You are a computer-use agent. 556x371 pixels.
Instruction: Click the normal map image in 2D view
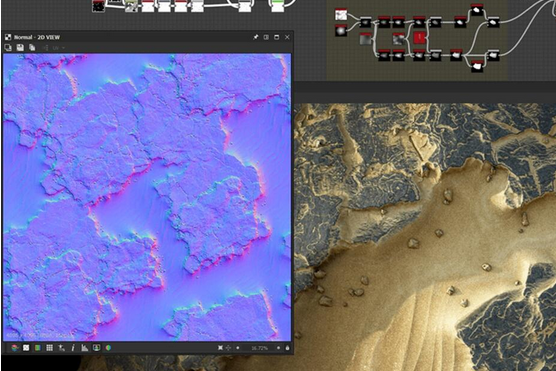click(147, 197)
